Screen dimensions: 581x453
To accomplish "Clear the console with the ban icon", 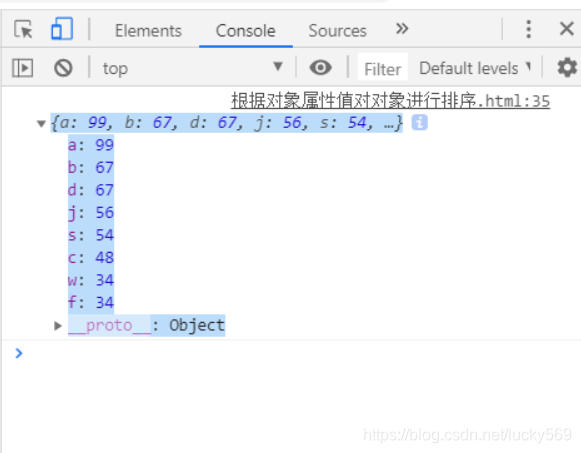I will pos(63,68).
